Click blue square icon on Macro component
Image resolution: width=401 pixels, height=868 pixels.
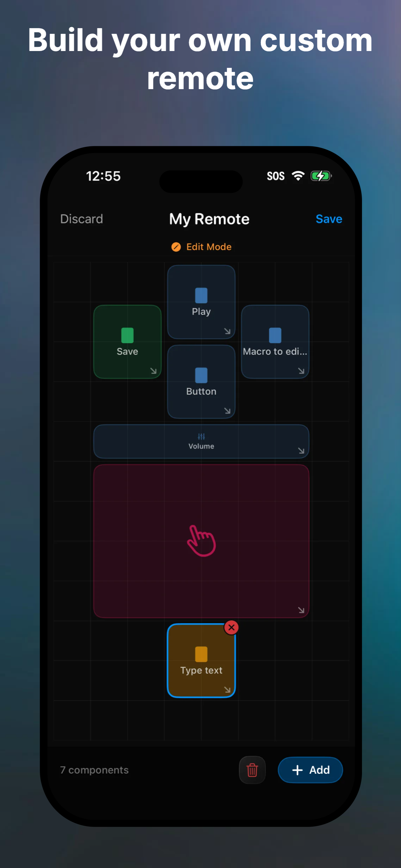coord(275,335)
